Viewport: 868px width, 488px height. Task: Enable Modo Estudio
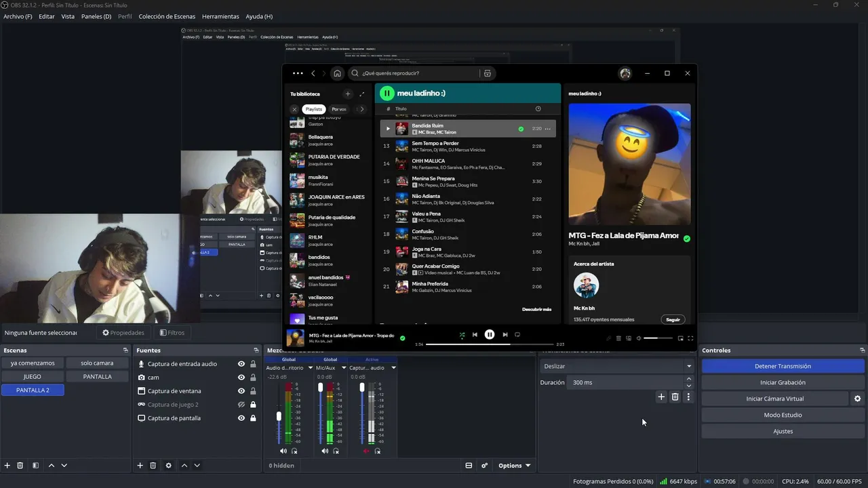coord(783,415)
